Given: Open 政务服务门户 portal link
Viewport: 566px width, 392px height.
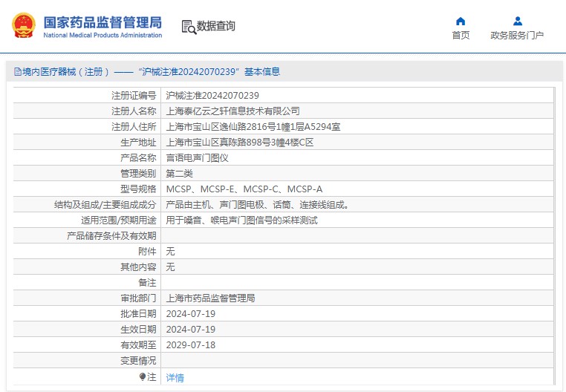Looking at the screenshot, I should (x=517, y=36).
